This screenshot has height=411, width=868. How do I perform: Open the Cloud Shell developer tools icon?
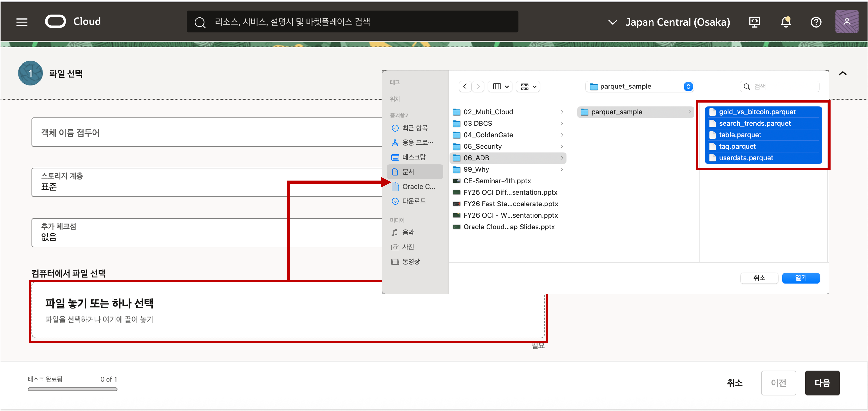click(754, 22)
